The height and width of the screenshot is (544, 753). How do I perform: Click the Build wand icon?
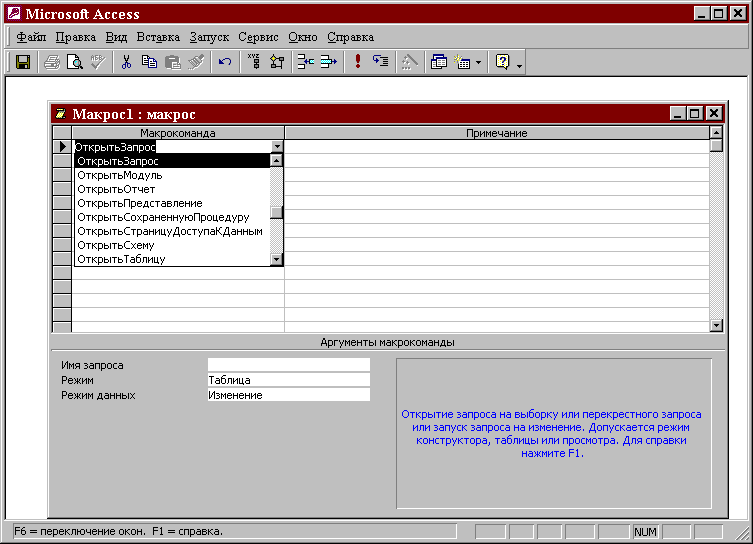point(410,62)
